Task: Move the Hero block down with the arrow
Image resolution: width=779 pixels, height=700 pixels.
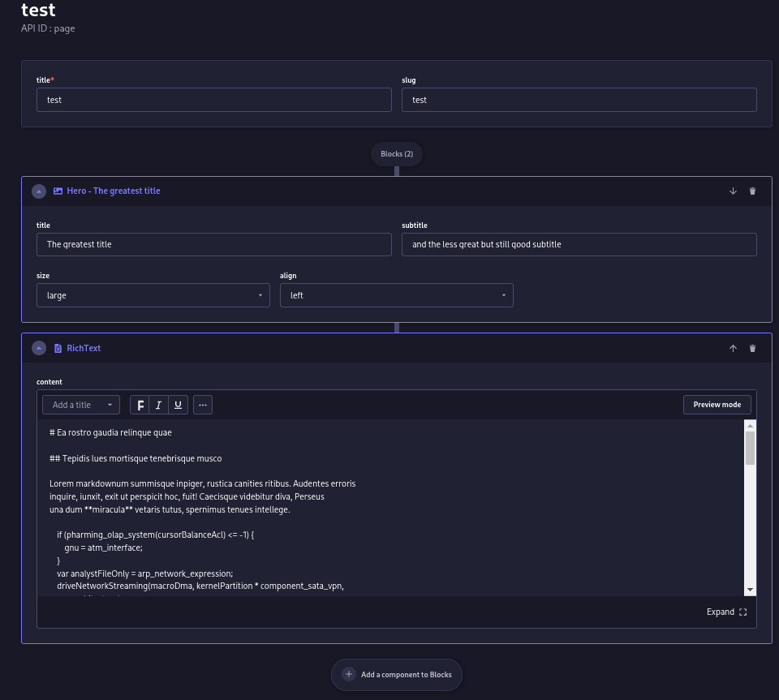Action: [x=733, y=191]
